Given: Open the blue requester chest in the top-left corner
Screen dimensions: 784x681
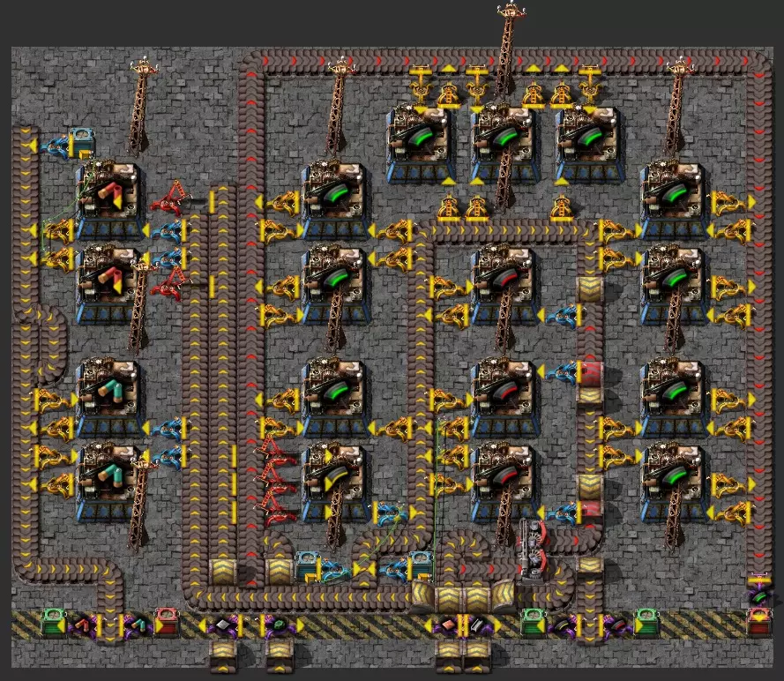Looking at the screenshot, I should pos(82,144).
